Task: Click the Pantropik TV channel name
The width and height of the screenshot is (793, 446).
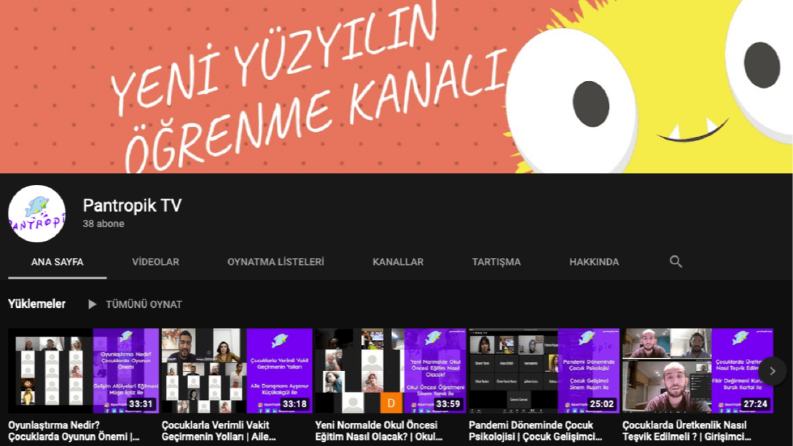Action: tap(132, 205)
